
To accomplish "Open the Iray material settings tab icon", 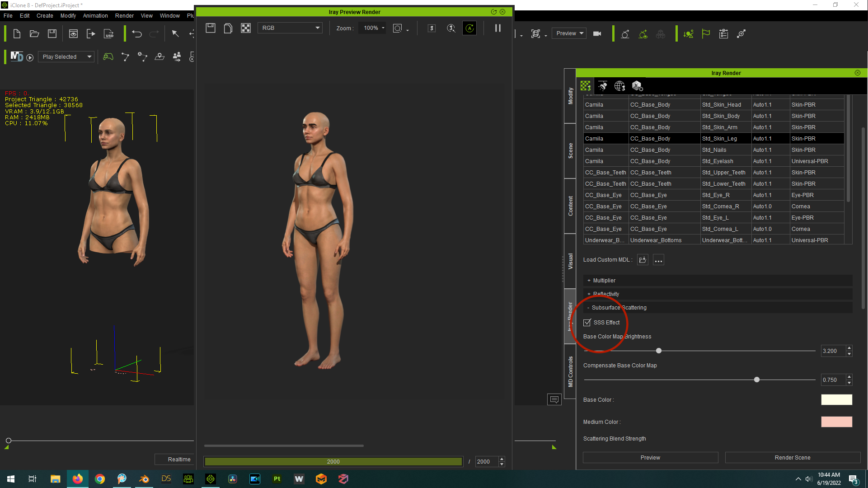I will click(586, 85).
